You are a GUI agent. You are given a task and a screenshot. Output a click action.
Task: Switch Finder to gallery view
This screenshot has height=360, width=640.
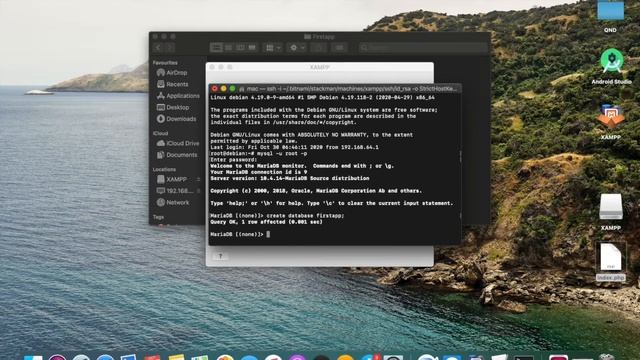point(252,48)
